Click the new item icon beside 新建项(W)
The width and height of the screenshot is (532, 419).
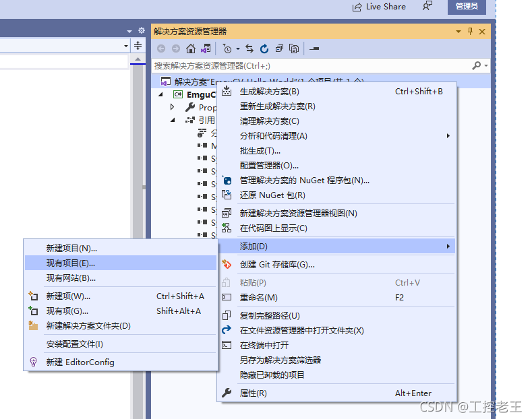point(33,296)
